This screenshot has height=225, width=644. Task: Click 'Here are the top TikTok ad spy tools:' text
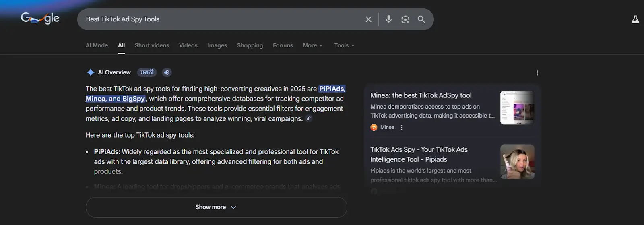tap(140, 135)
